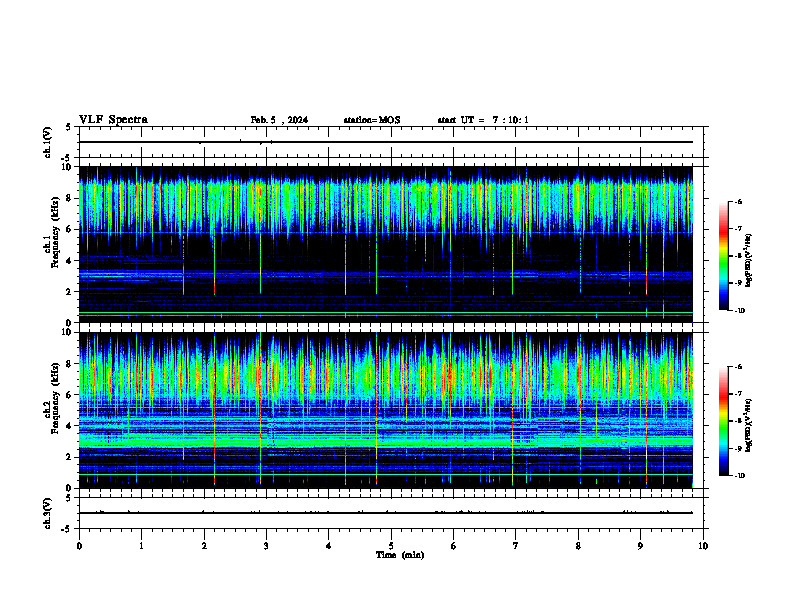
Task: Click the ch.2 spectrogram color scale bar
Action: pos(724,421)
